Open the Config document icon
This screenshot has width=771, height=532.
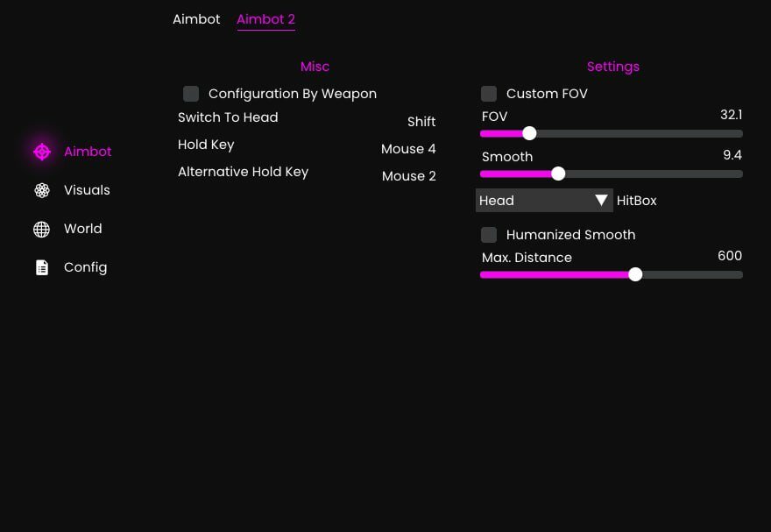tap(42, 267)
